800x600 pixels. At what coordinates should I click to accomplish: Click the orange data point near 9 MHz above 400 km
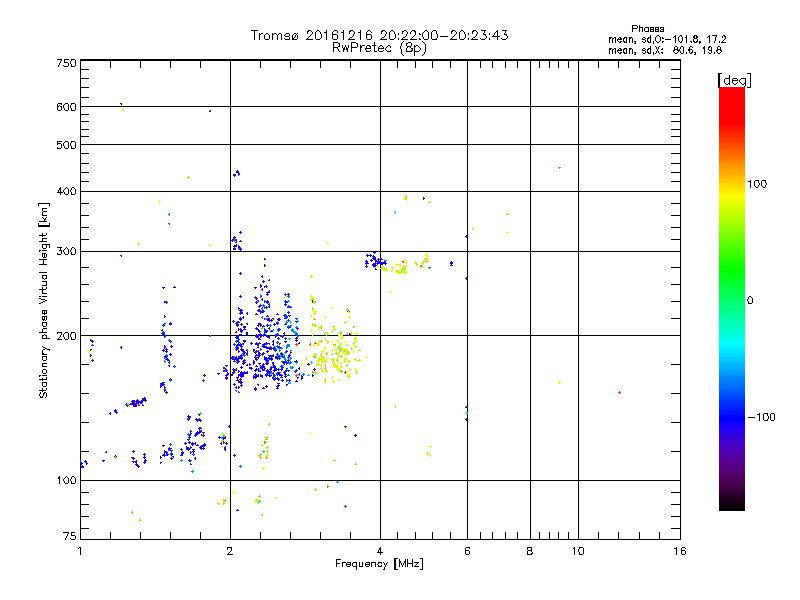click(560, 167)
